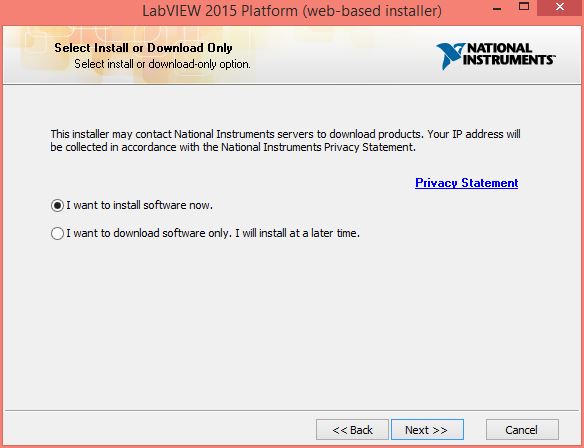Close the installer window with X

[x=559, y=7]
